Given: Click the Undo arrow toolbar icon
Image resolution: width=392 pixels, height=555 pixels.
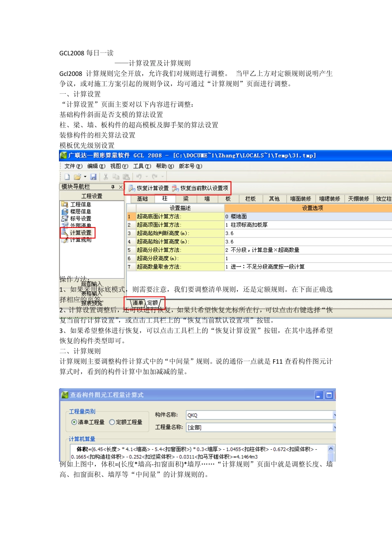Looking at the screenshot, I should click(x=139, y=177).
